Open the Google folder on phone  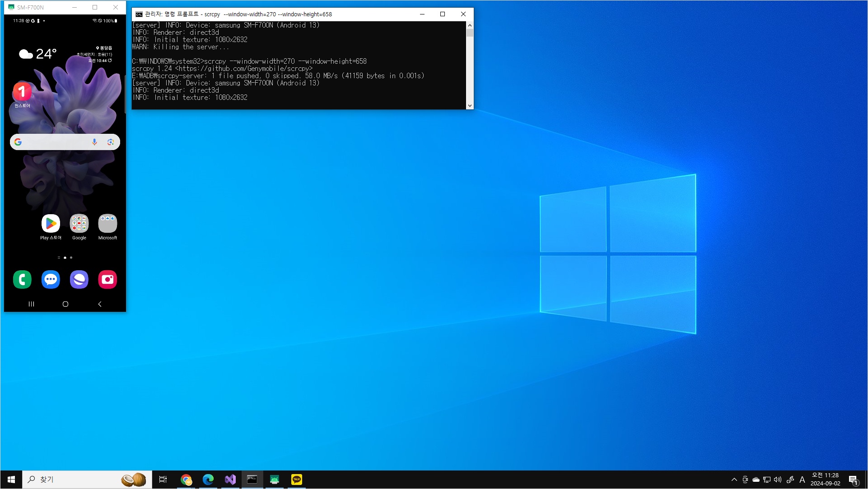coord(79,224)
